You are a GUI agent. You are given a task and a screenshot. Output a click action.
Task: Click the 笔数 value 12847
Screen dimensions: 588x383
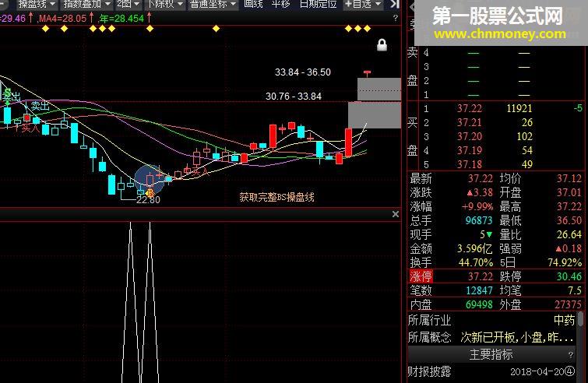coord(479,290)
